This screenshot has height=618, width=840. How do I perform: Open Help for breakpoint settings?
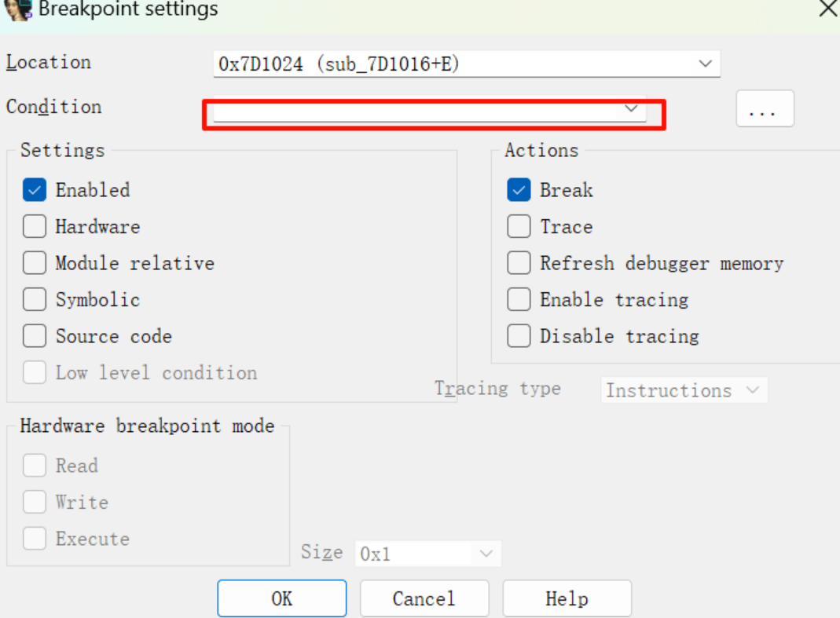point(567,599)
